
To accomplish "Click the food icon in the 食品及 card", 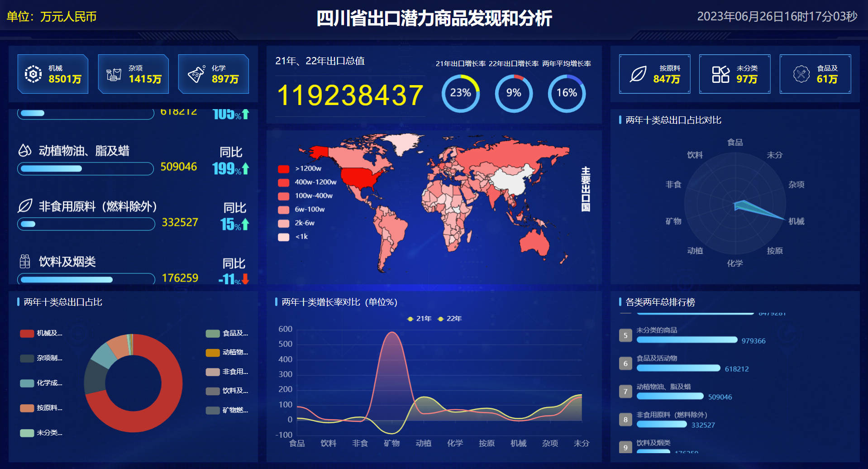I will tap(801, 74).
